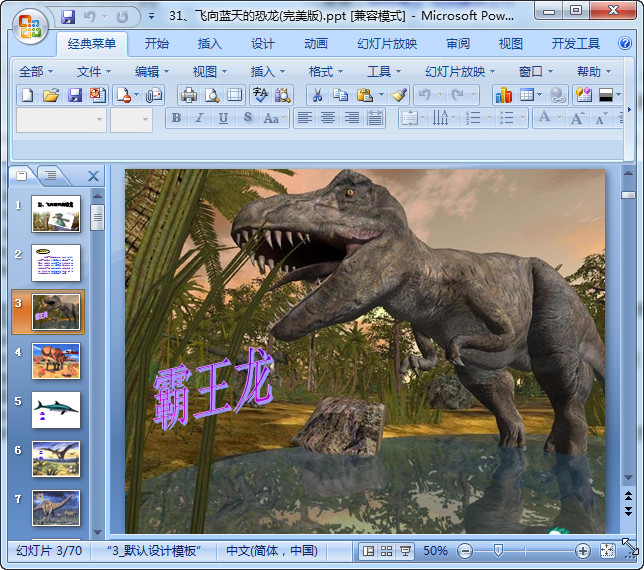This screenshot has height=570, width=644.
Task: Cut selection with scissors icon
Action: pyautogui.click(x=317, y=95)
